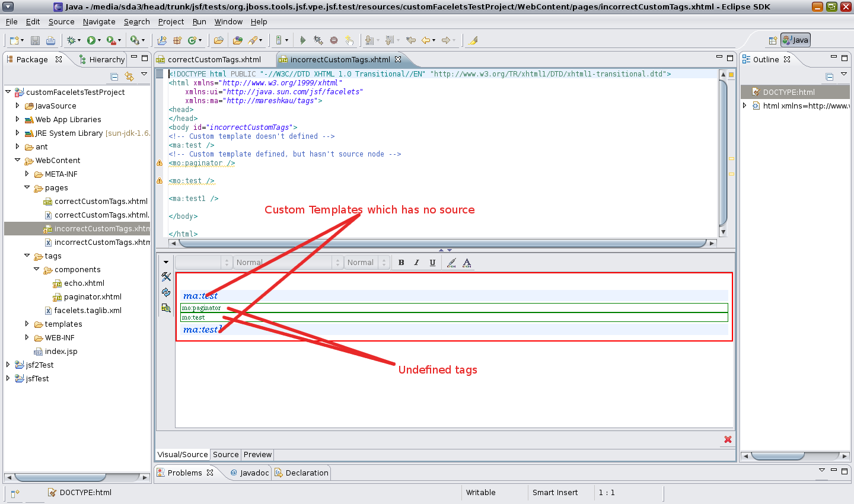Viewport: 854px width, 504px height.
Task: Click the green Run launch button
Action: (x=91, y=40)
